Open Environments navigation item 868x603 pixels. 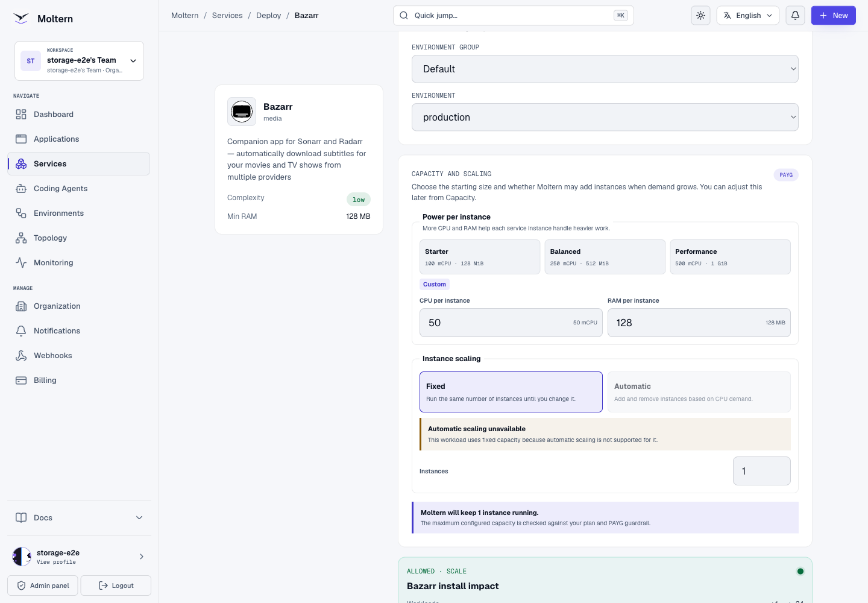[79, 213]
